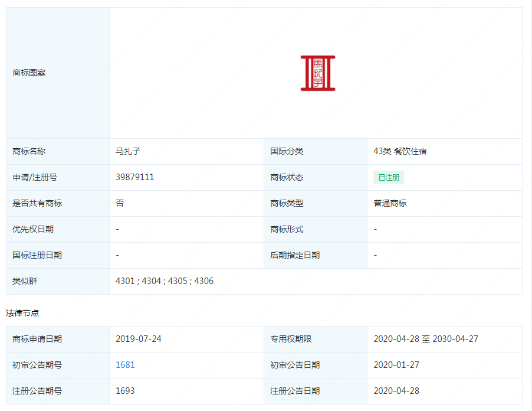Click the 是否共有商标 field label
Image resolution: width=532 pixels, height=411 pixels.
point(37,203)
